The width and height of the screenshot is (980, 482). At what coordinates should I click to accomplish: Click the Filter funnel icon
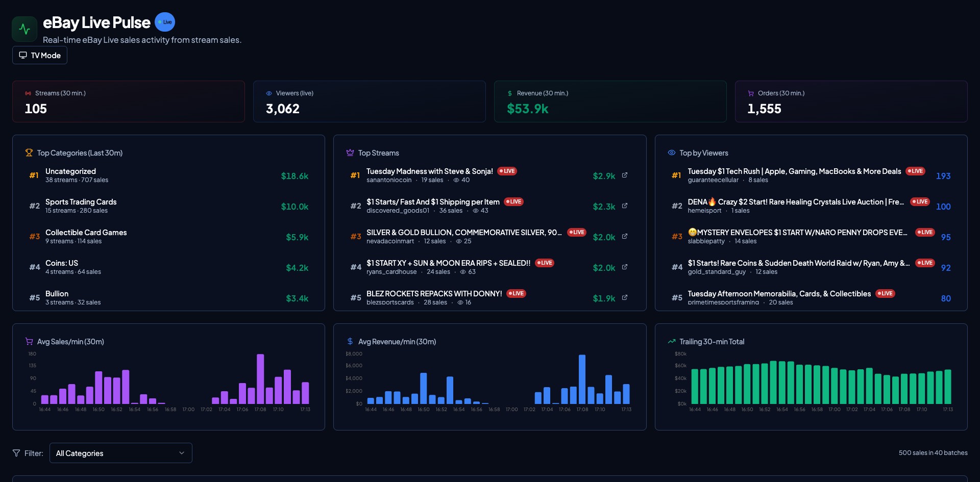[16, 453]
